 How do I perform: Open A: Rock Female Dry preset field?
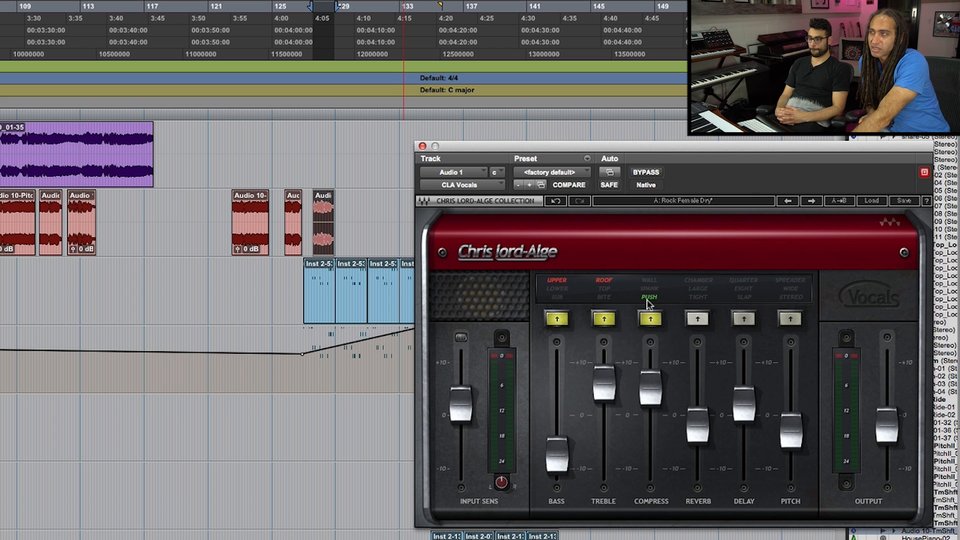(x=683, y=201)
